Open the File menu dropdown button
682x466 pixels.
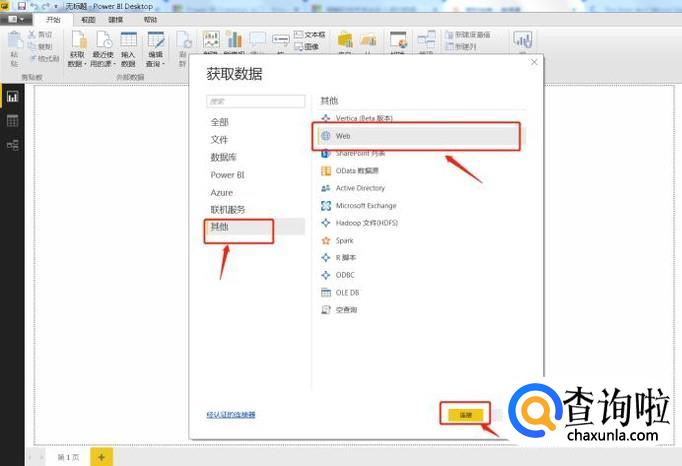[16, 20]
